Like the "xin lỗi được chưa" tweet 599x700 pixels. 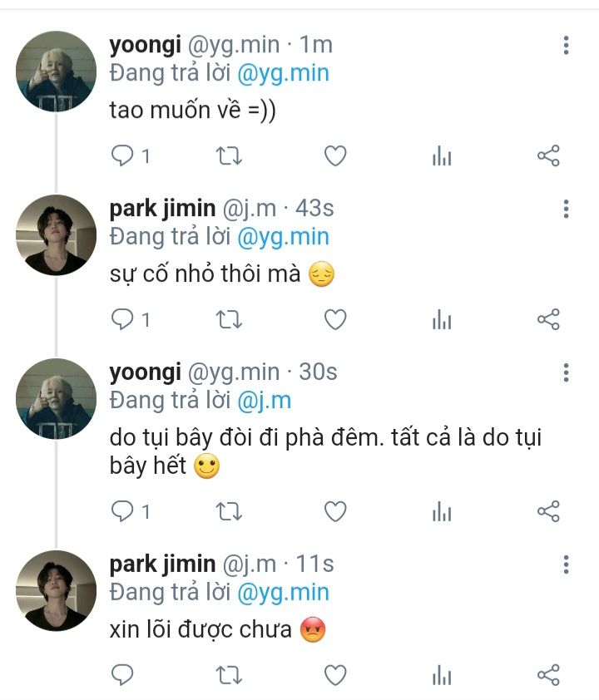334,674
